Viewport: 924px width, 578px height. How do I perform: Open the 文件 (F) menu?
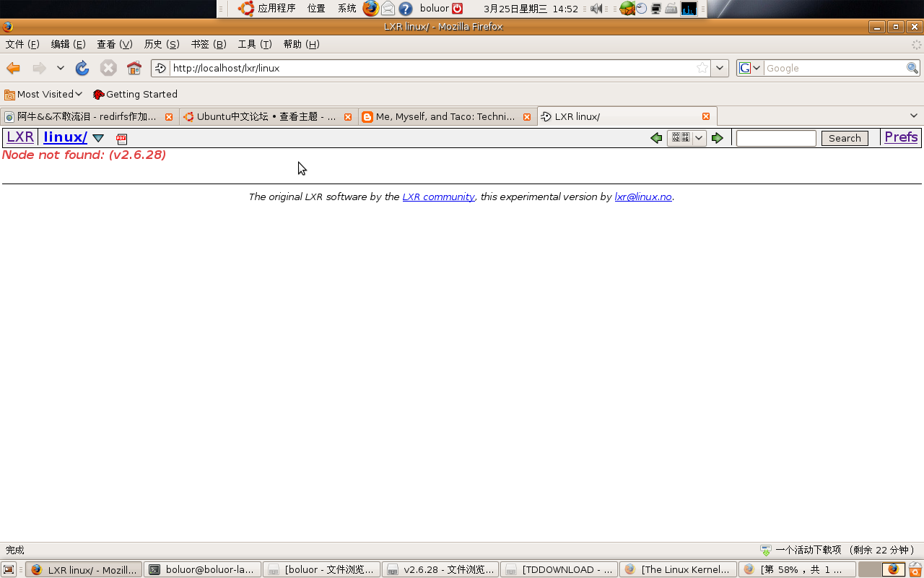[x=22, y=44]
